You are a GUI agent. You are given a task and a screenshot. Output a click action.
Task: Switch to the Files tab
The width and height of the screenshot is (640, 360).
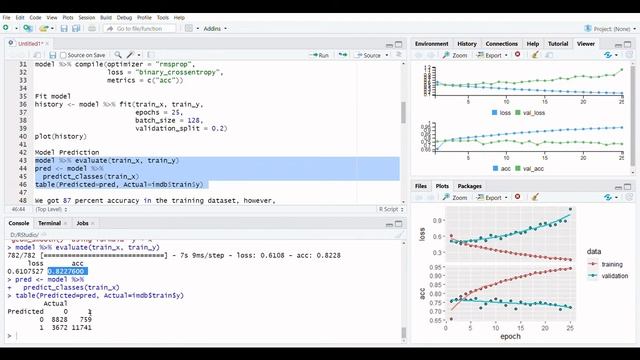[421, 186]
